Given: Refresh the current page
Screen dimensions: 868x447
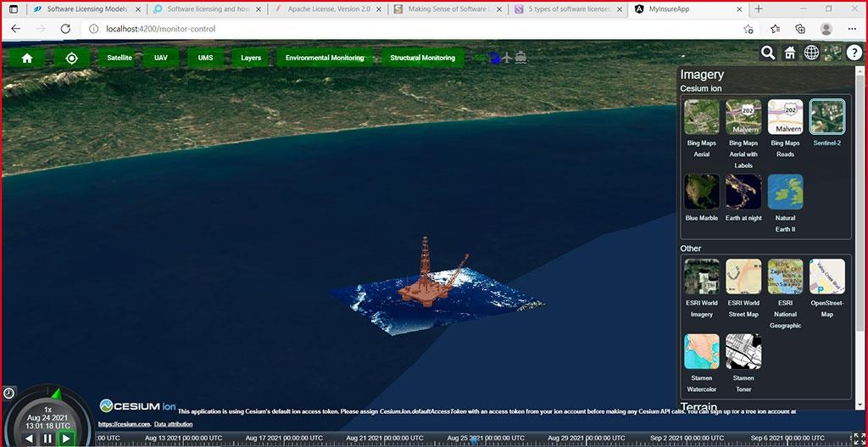Looking at the screenshot, I should [65, 29].
